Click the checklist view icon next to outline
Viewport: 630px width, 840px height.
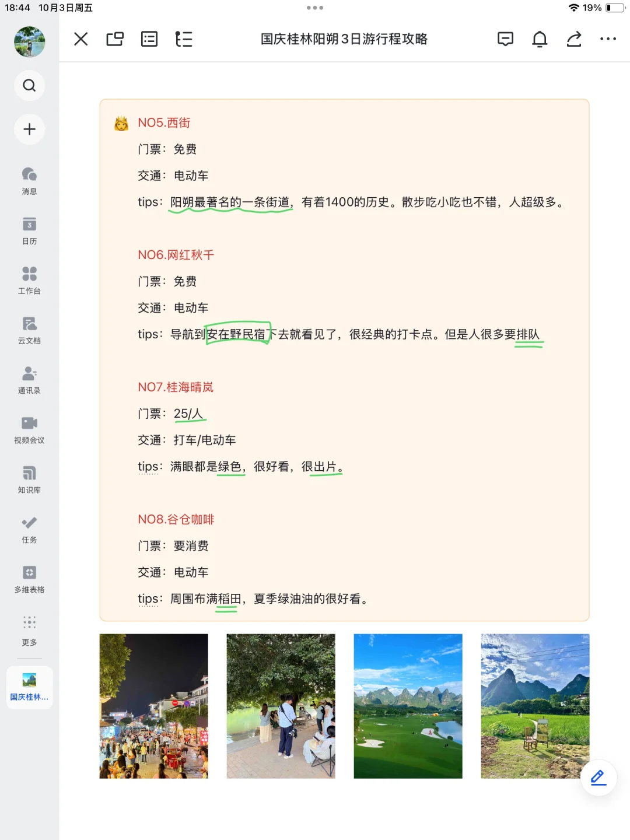[x=149, y=39]
